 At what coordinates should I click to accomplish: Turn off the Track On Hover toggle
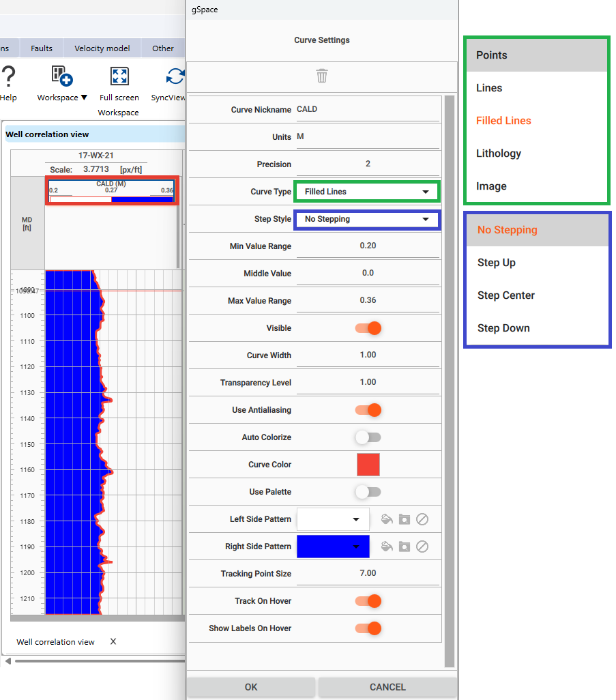tap(368, 601)
